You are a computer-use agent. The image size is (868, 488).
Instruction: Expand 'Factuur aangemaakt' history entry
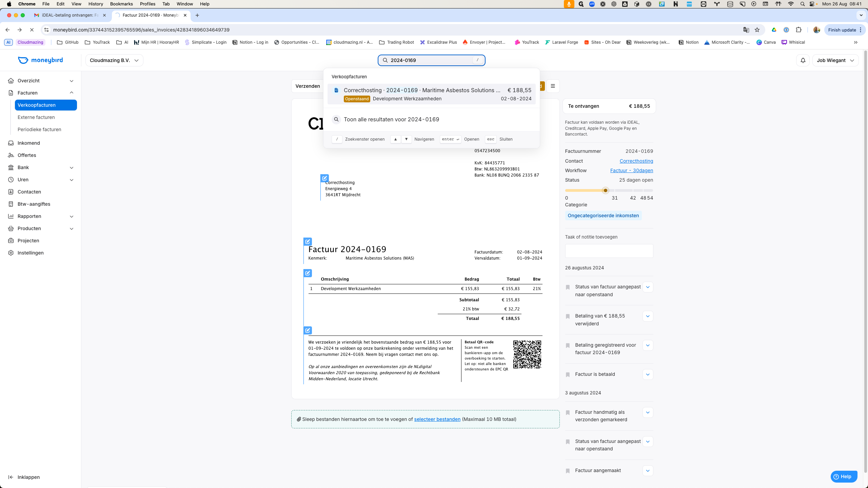coord(648,471)
